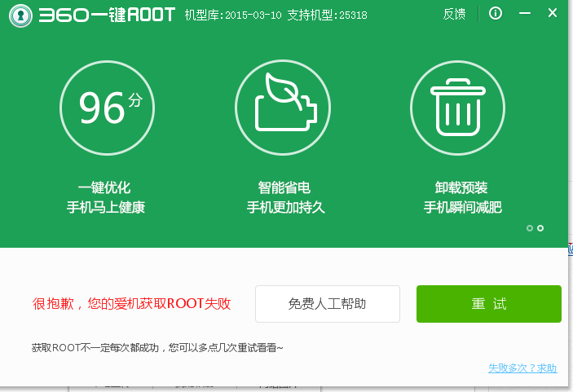
Task: Click the 机型库:2015-03-10 text
Action: click(x=233, y=15)
